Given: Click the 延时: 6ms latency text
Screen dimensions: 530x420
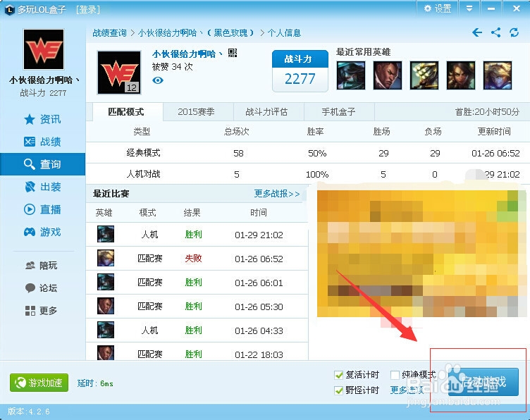Looking at the screenshot, I should click(95, 383).
